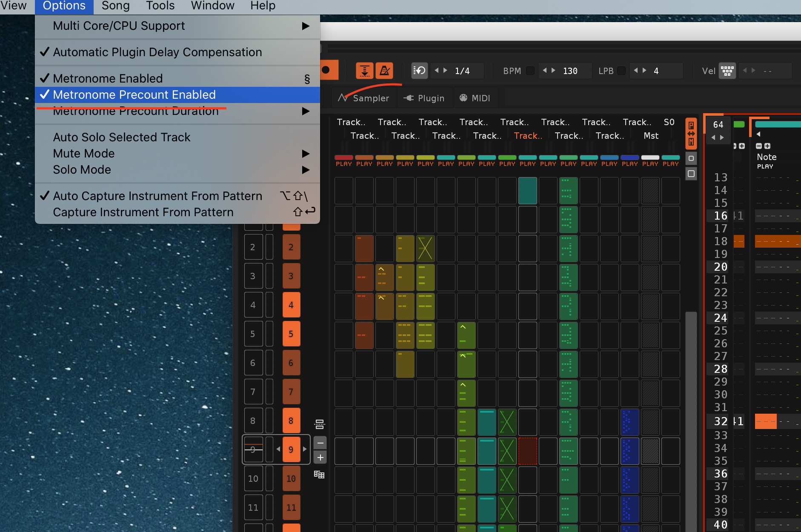Screen dimensions: 801x532
Task: Toggle the pattern follow icon
Action: coord(364,71)
